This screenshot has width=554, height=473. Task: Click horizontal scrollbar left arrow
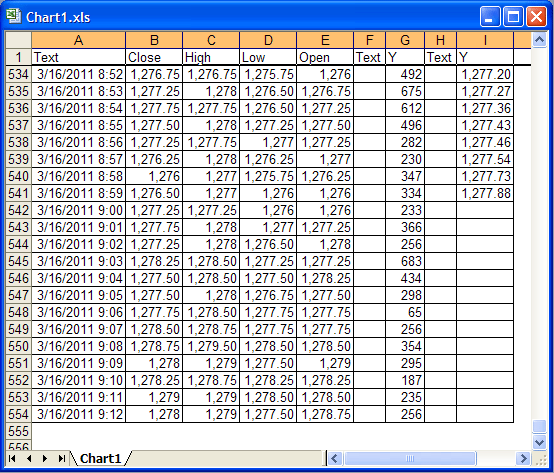pyautogui.click(x=335, y=459)
